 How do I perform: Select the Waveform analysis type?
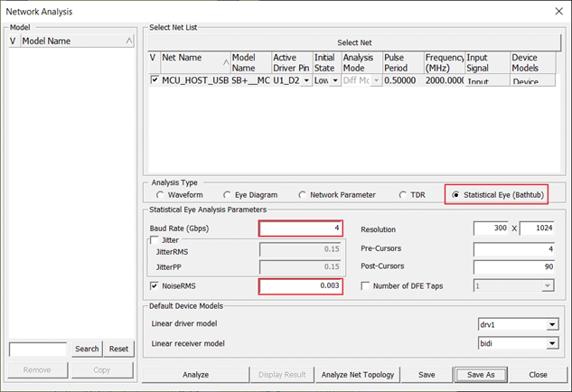(x=161, y=195)
